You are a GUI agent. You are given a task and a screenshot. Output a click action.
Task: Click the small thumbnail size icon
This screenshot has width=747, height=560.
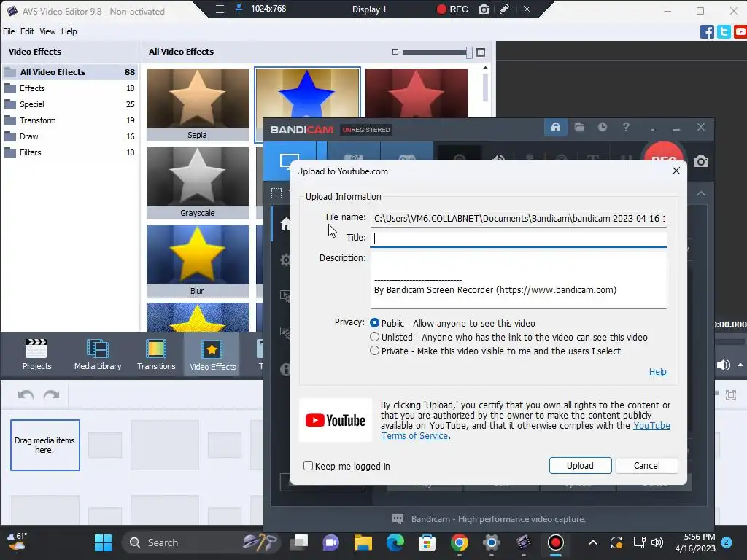[395, 52]
